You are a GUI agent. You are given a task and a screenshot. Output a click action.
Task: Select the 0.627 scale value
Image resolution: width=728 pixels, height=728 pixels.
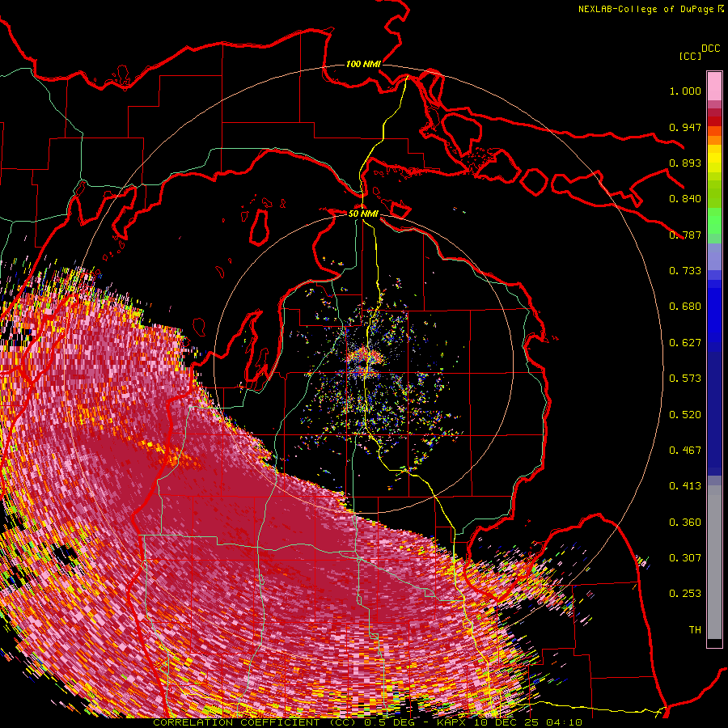pyautogui.click(x=685, y=343)
